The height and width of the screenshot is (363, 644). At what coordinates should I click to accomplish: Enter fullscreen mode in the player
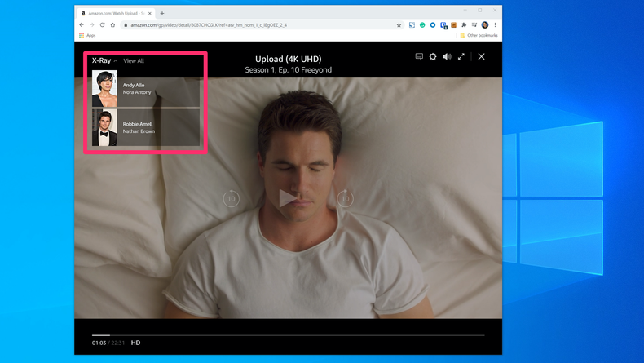461,57
